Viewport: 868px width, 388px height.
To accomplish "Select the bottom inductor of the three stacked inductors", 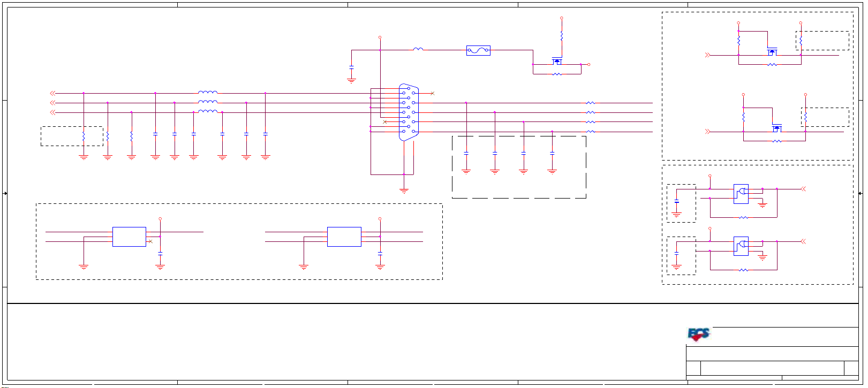I will tap(208, 111).
